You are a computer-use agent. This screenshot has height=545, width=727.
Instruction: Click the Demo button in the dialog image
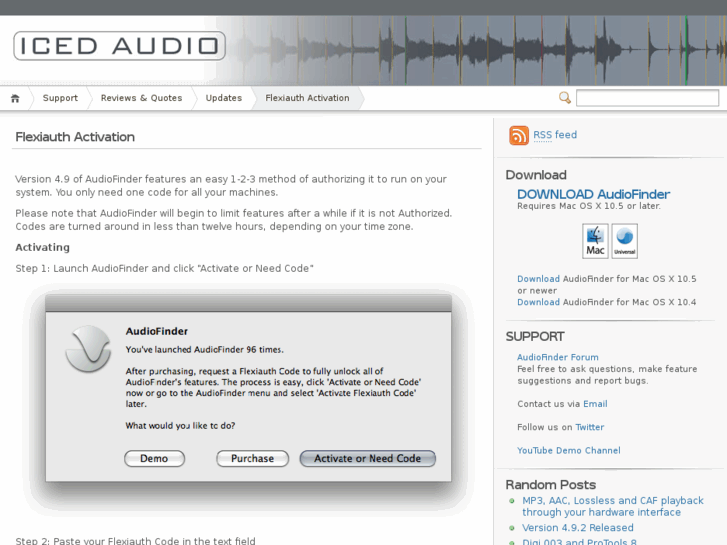[x=154, y=459]
